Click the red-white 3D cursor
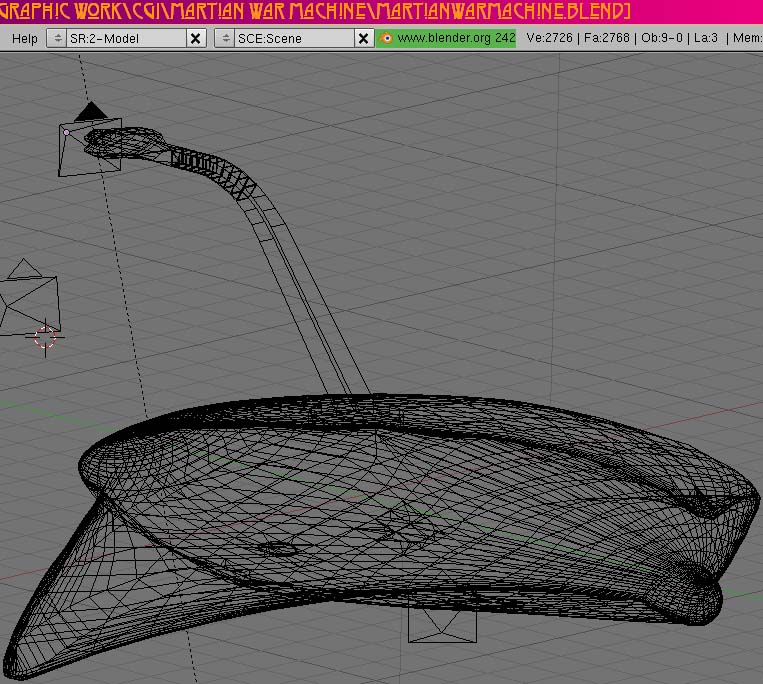The width and height of the screenshot is (763, 684). click(x=46, y=337)
